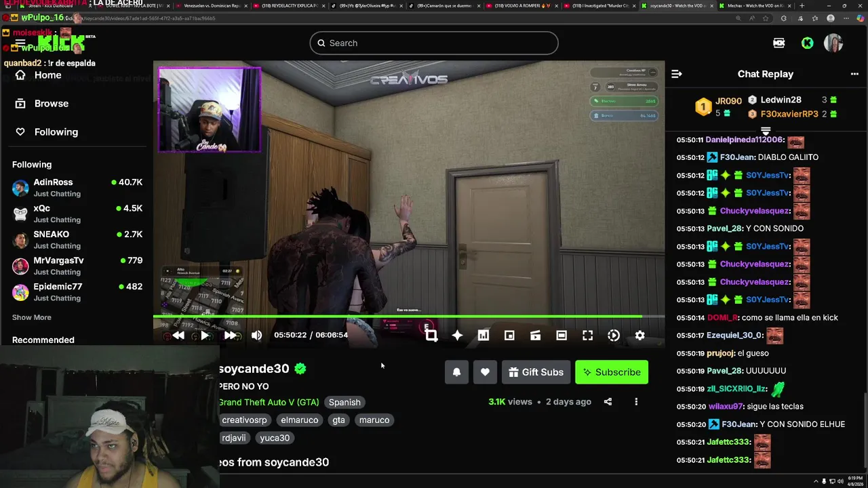Click the verified badge beside soycande30
Image resolution: width=868 pixels, height=488 pixels.
pos(300,369)
